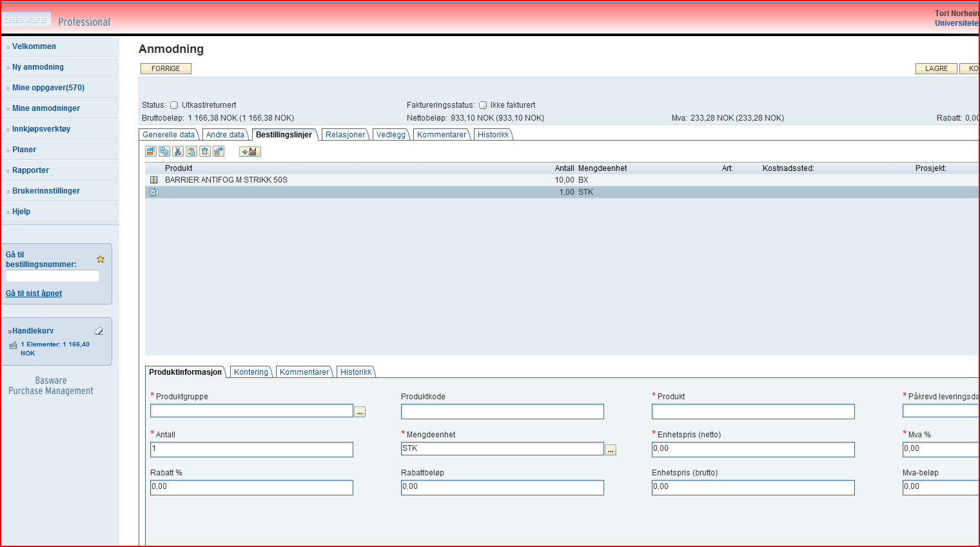Open Mine anmodninger in the sidebar
Screen dimensions: 980x547
46,108
